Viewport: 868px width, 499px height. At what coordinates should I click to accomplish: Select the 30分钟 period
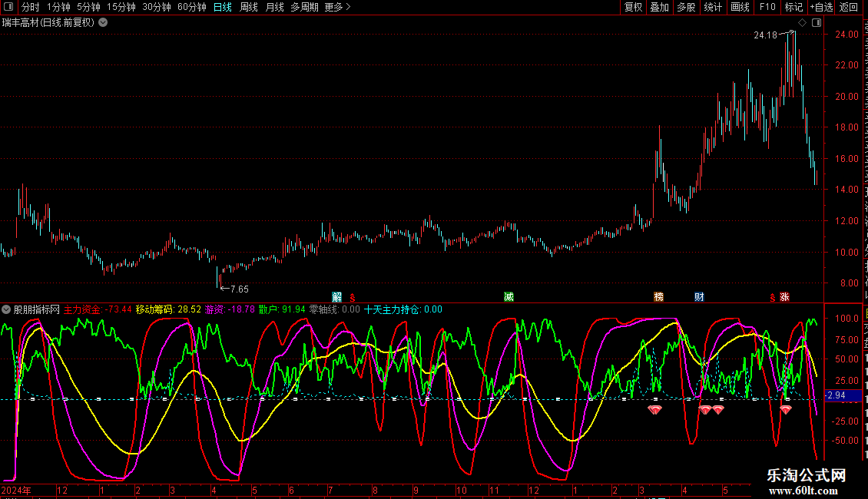click(157, 7)
